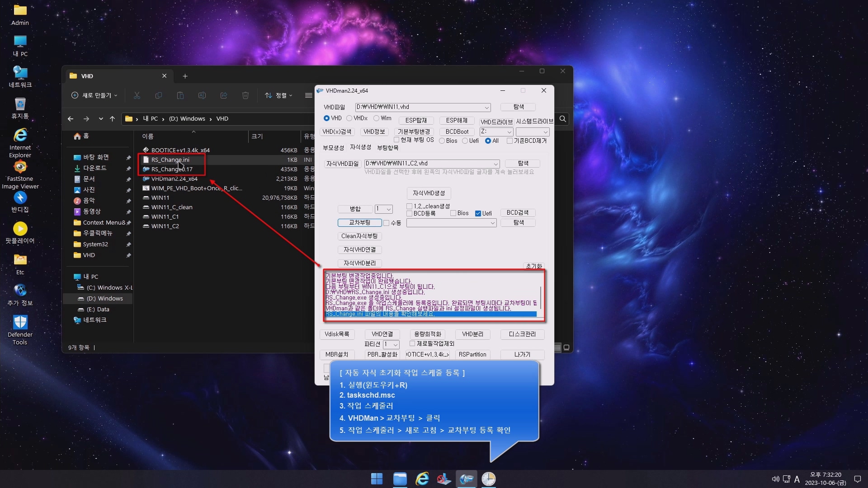Open the Admin folder desktop icon
This screenshot has height=488, width=868.
[x=20, y=14]
